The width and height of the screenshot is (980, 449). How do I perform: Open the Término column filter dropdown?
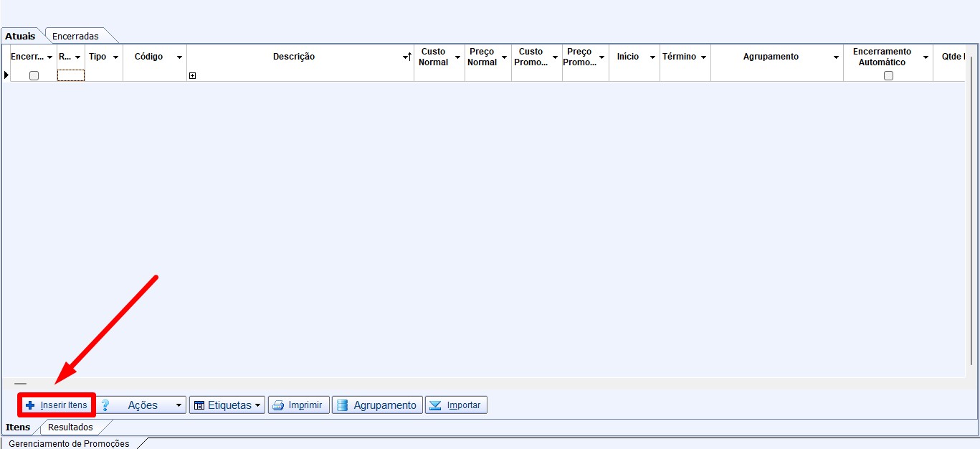(x=703, y=57)
